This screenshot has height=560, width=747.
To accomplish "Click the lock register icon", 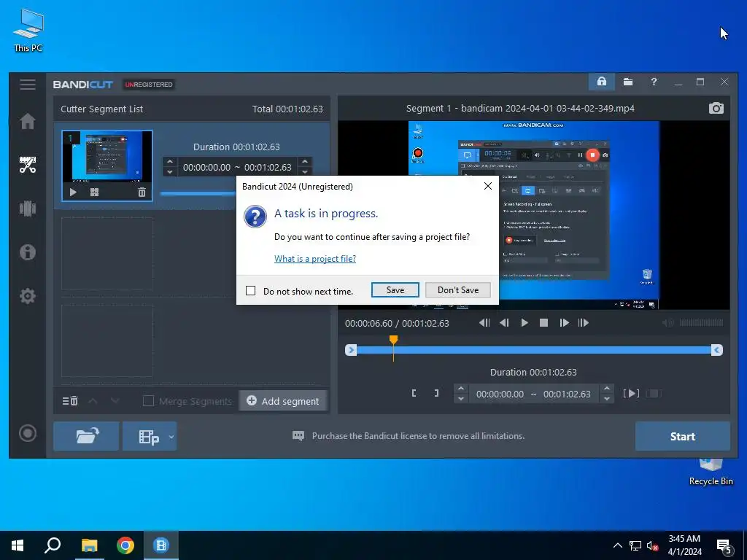I will pyautogui.click(x=602, y=82).
